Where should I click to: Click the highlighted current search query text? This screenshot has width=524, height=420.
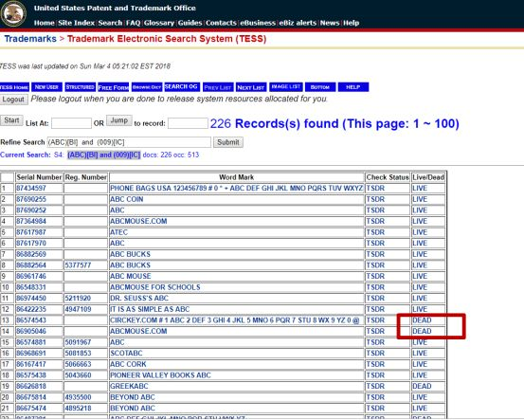click(x=103, y=155)
